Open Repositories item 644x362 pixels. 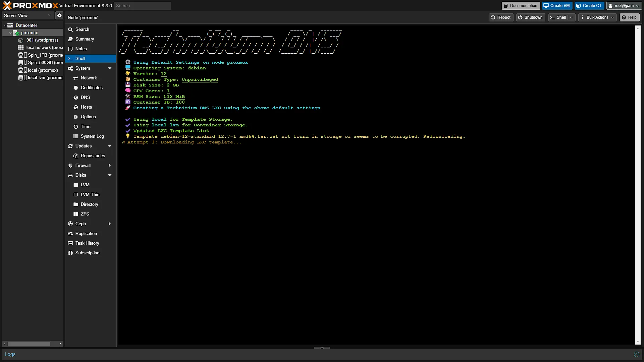click(91, 156)
